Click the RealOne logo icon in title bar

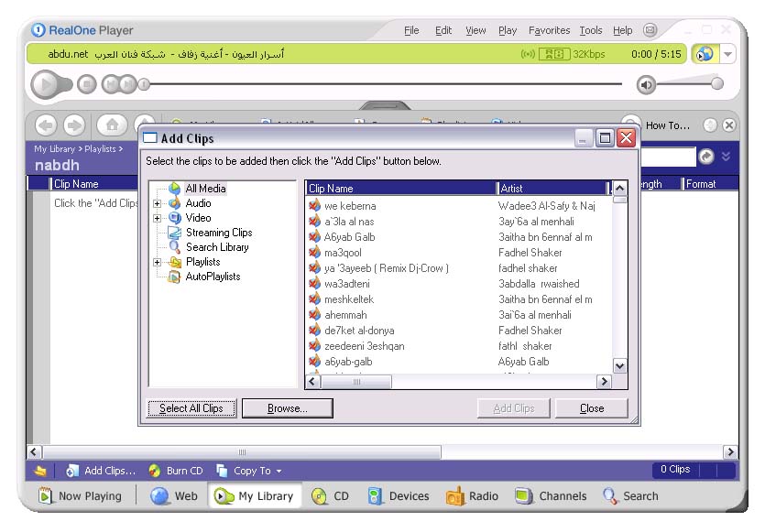click(x=38, y=30)
